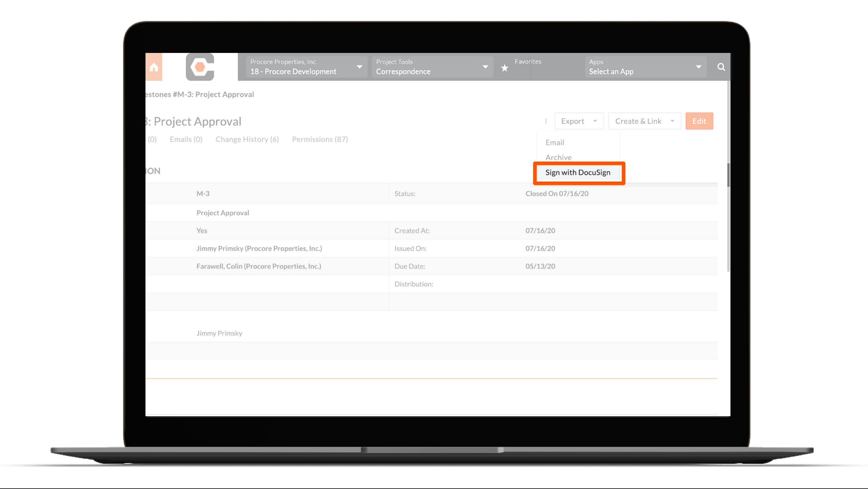868x489 pixels.
Task: Click the Home icon
Action: (154, 67)
